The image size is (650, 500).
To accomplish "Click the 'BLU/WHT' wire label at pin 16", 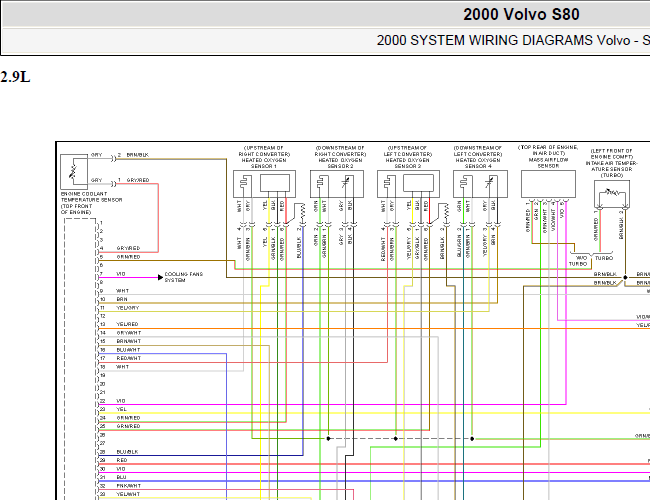I will (x=128, y=350).
